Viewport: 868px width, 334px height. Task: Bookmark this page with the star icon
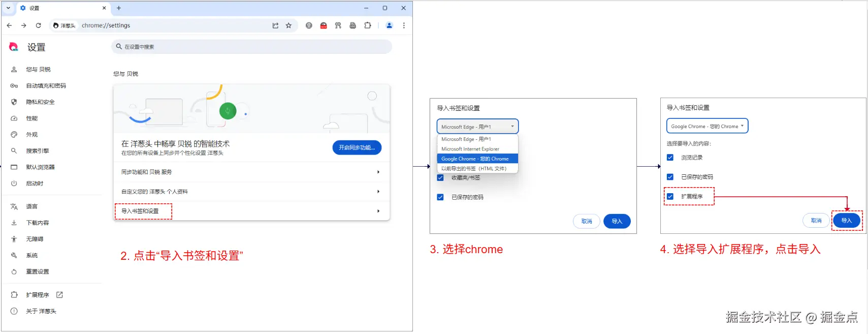point(288,25)
